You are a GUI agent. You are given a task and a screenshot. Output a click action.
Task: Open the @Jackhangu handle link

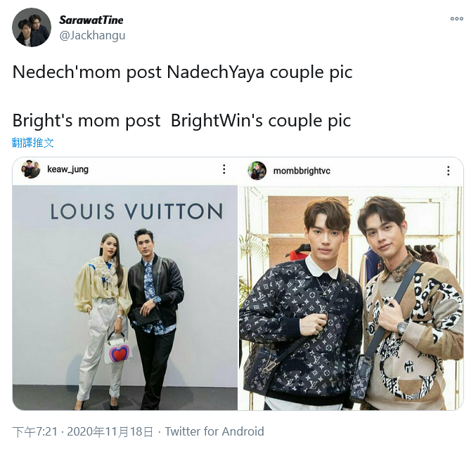click(92, 36)
